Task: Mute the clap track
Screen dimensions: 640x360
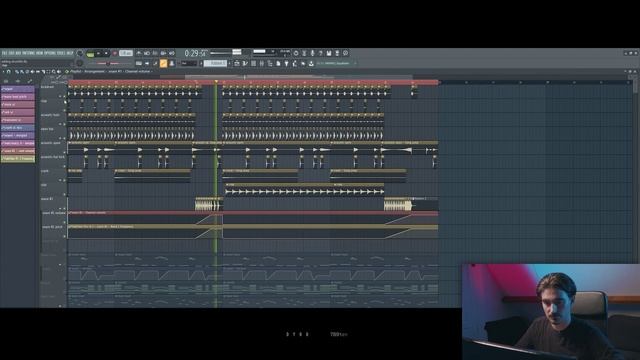Action: point(64,110)
